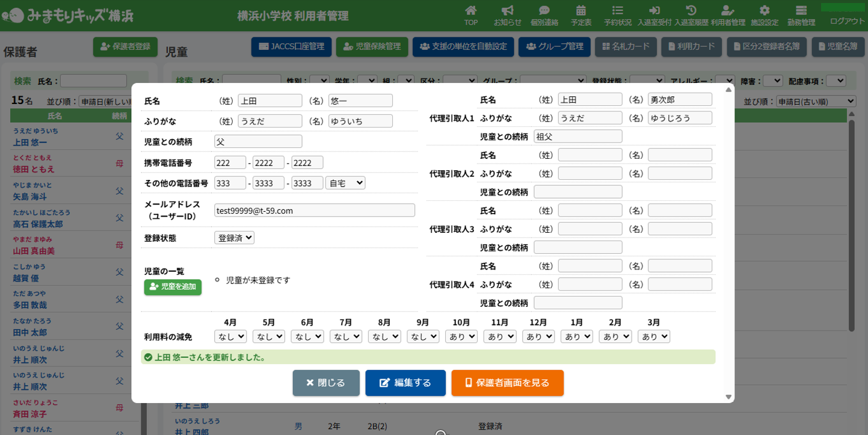Click 保護者画面を見る button
This screenshot has width=868, height=435.
[507, 383]
